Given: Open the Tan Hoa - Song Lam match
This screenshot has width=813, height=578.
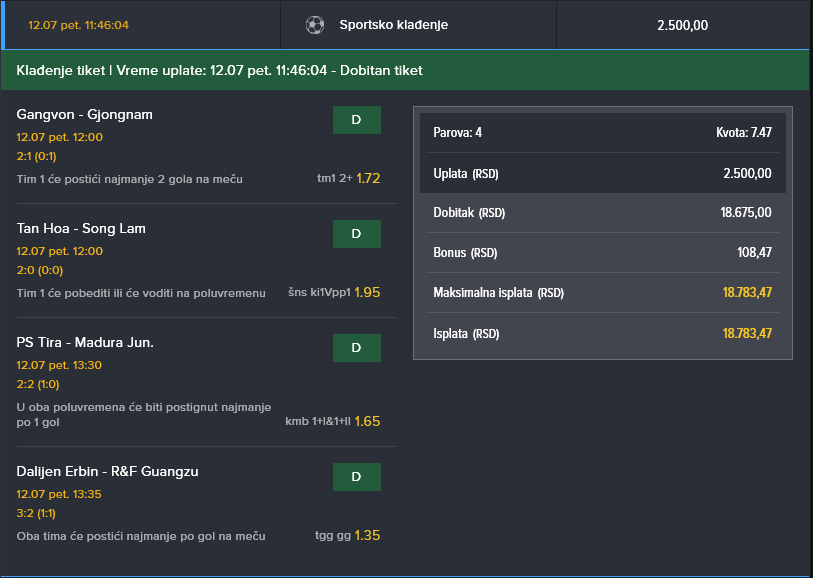Looking at the screenshot, I should [81, 228].
